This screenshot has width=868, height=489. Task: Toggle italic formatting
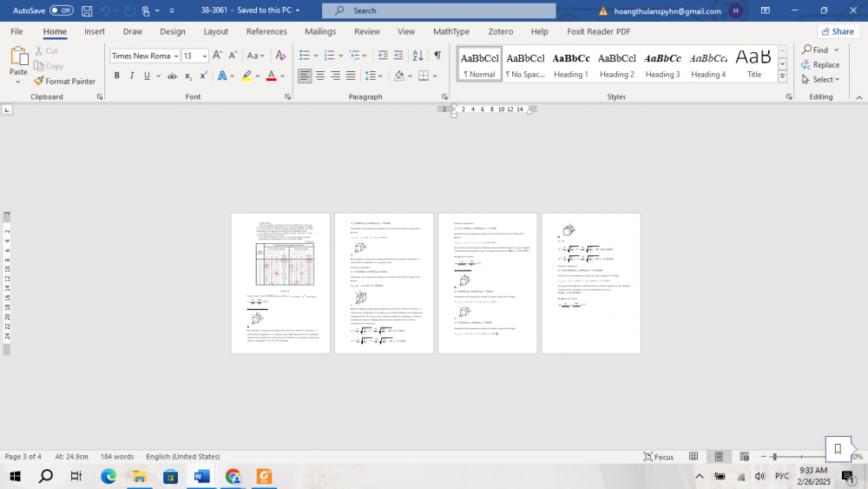pos(131,76)
